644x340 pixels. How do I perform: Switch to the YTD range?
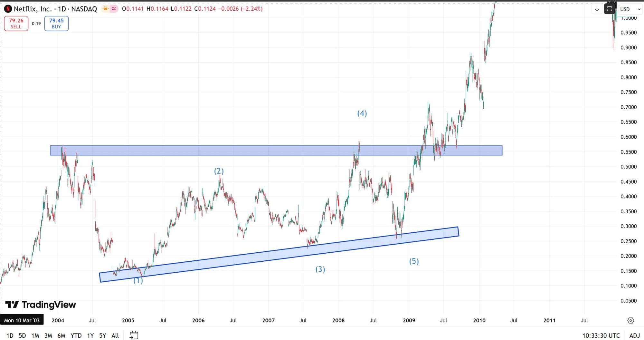(76, 335)
